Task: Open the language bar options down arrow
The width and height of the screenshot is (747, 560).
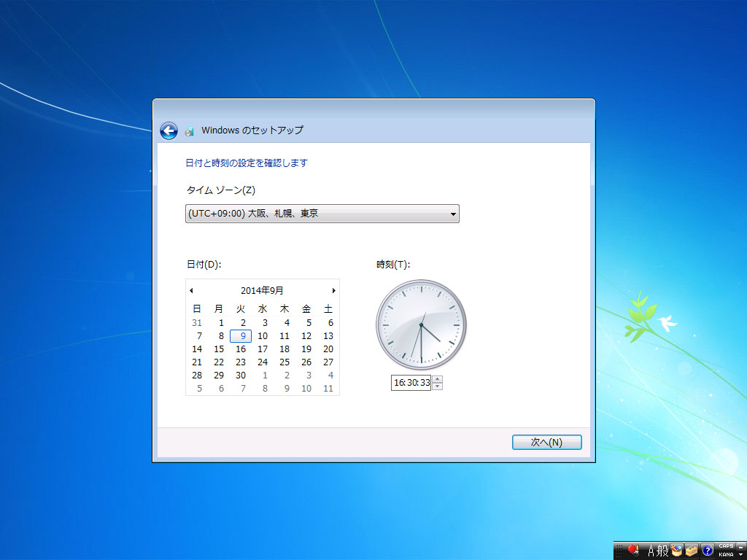Action: pyautogui.click(x=740, y=555)
